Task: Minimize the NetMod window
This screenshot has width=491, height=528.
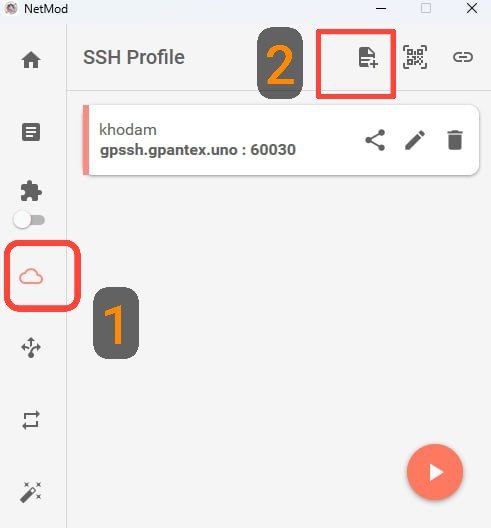Action: 381,8
